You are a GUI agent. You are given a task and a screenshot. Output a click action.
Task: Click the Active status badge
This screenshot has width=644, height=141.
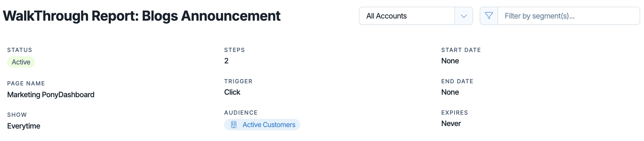point(21,62)
